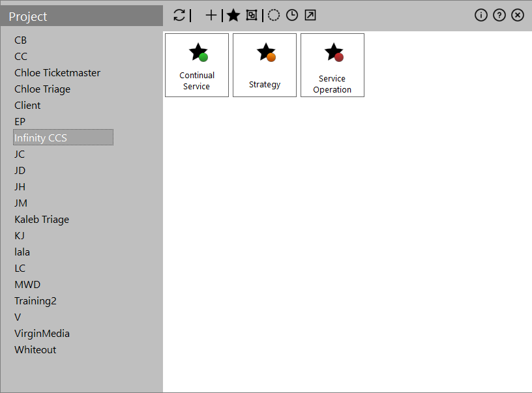Screen dimensions: 532x393
Task: Select the Whiteout project
Action: click(35, 349)
